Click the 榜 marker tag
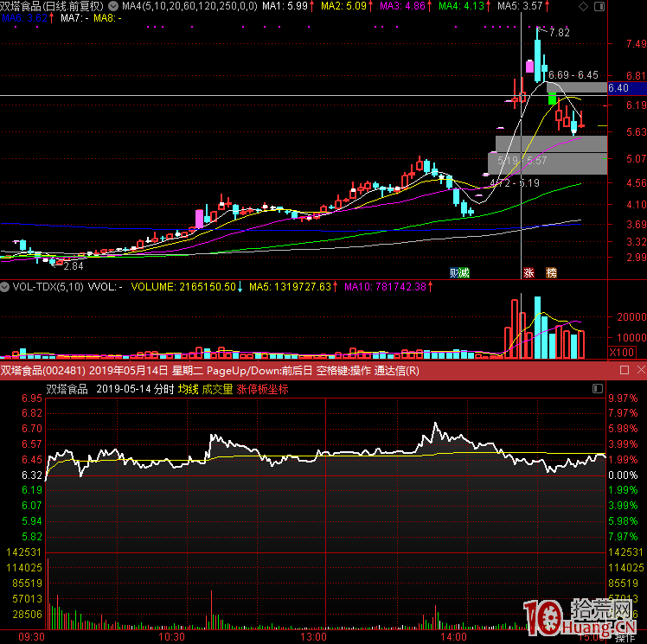Image resolution: width=647 pixels, height=644 pixels. pyautogui.click(x=551, y=273)
